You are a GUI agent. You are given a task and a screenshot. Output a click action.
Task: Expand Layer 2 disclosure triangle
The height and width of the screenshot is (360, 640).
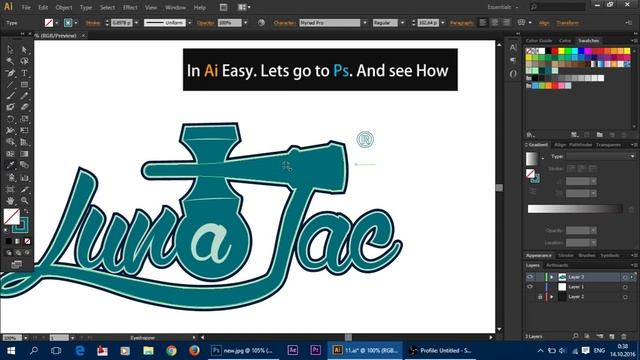click(x=551, y=297)
